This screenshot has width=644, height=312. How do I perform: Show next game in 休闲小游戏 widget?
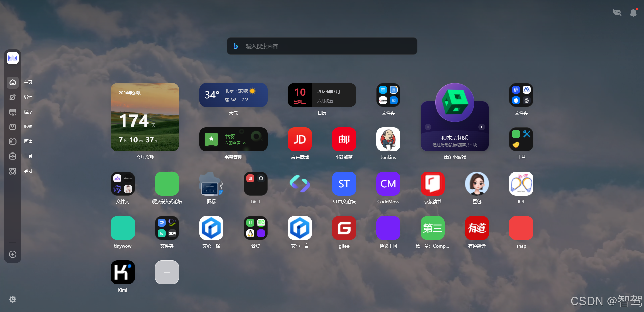point(482,127)
